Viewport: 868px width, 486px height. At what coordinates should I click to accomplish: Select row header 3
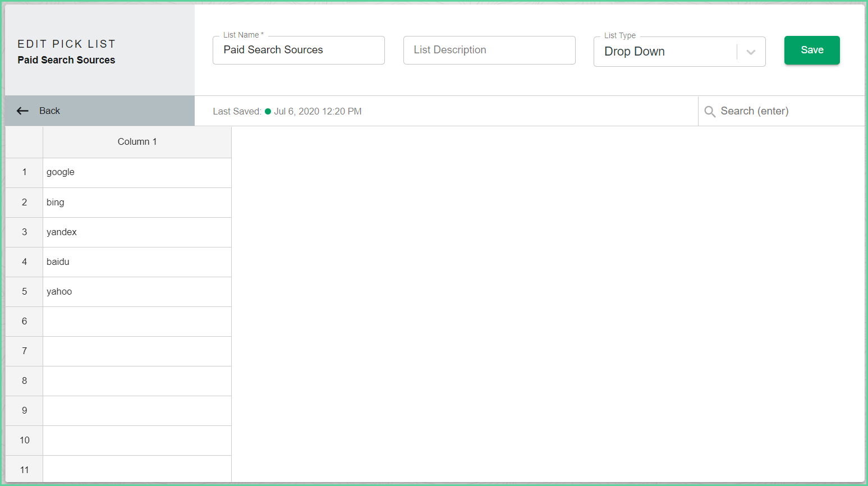(x=24, y=232)
